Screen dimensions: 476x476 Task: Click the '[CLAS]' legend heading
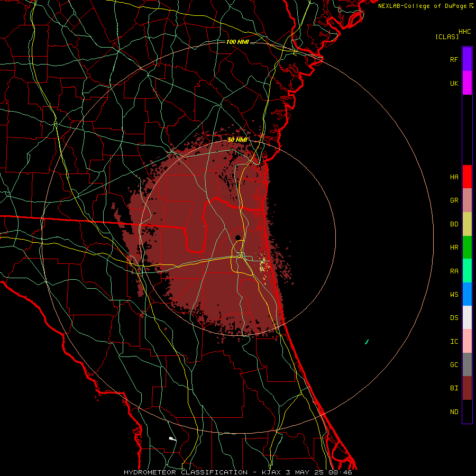pyautogui.click(x=447, y=36)
